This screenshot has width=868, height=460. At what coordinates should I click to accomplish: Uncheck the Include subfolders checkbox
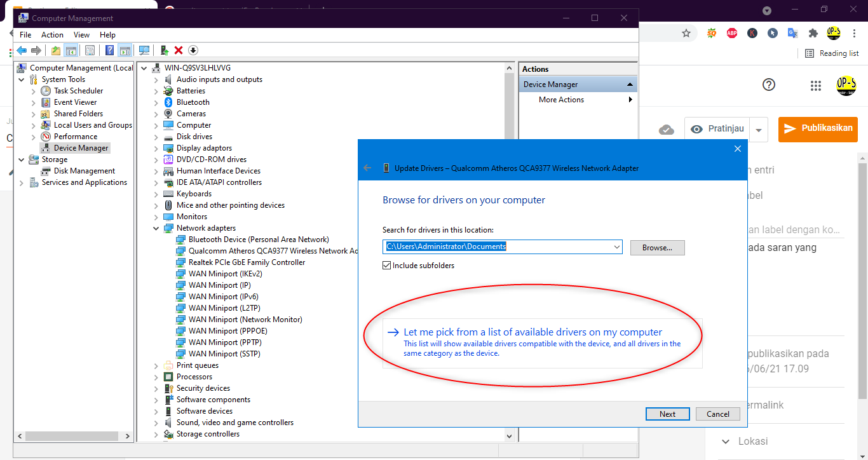click(x=386, y=266)
